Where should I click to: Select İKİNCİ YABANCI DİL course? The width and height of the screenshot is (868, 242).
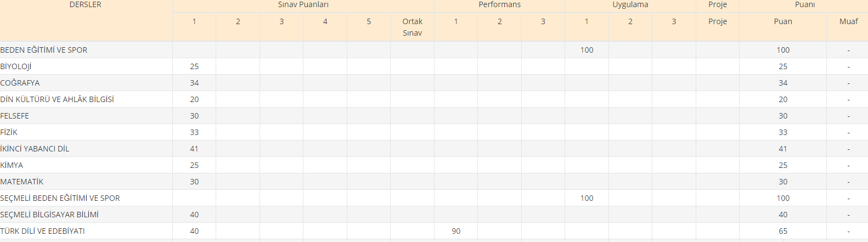[x=35, y=149]
